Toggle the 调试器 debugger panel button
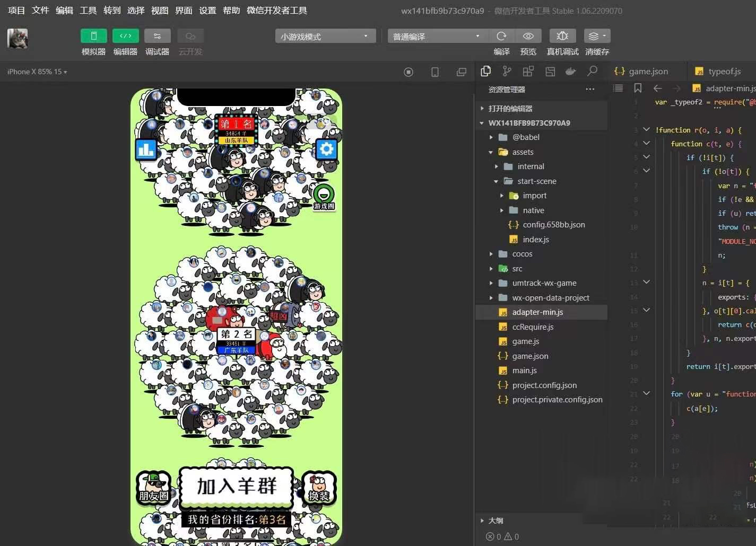Image resolution: width=756 pixels, height=546 pixels. 157,36
